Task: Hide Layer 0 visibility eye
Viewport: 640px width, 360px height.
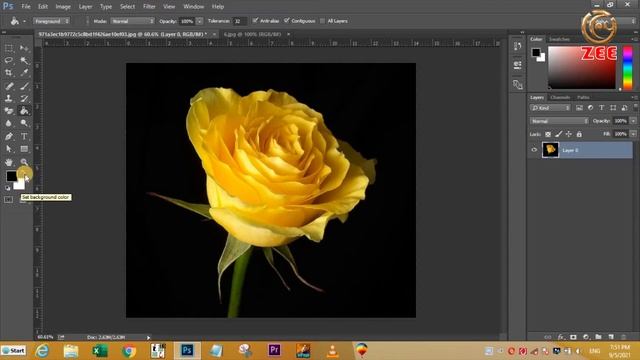Action: (534, 150)
